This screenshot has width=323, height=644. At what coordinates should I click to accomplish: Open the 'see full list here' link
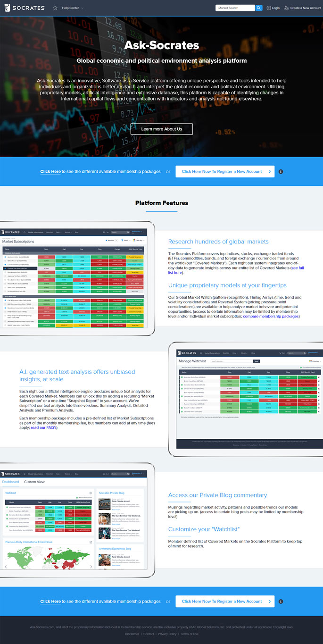click(236, 270)
